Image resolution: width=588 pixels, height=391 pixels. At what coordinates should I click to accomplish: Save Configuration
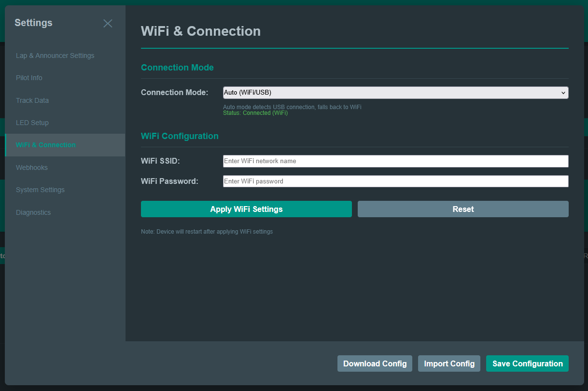click(527, 363)
